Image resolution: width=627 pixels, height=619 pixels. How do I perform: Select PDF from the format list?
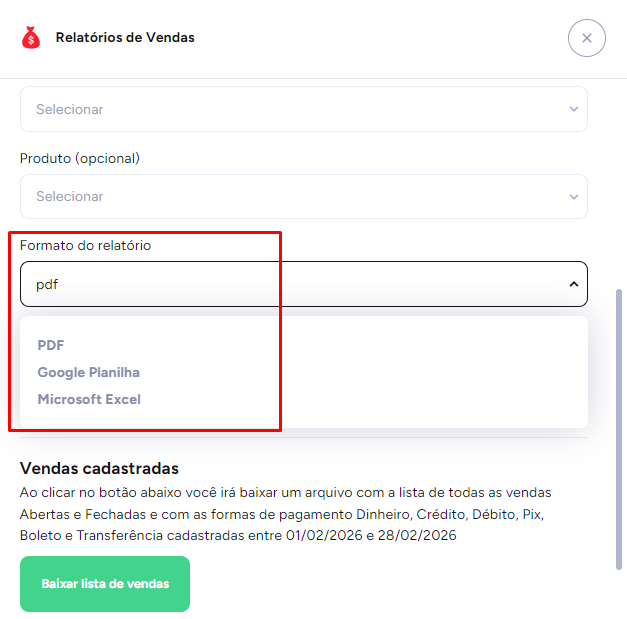coord(51,345)
